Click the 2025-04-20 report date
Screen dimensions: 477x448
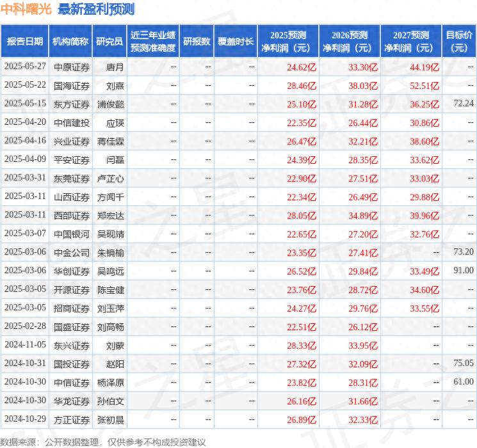[25, 122]
